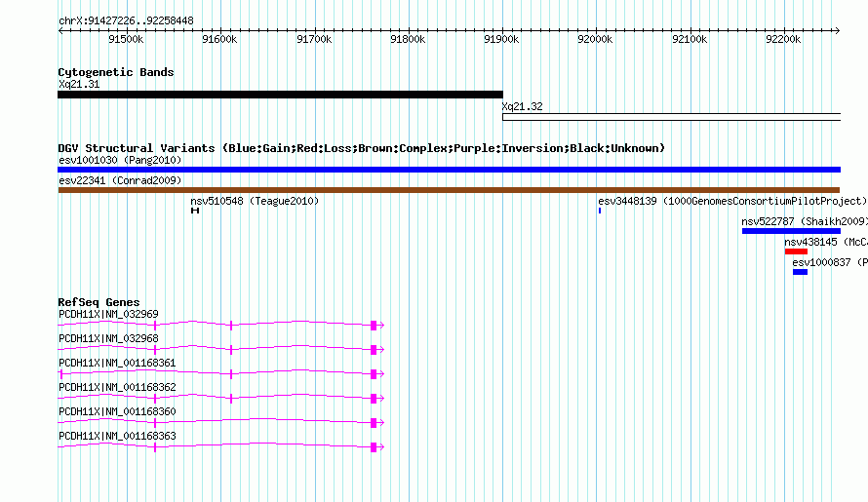The width and height of the screenshot is (868, 502).
Task: Click the nsv510548 (Teague2010) label
Action: pos(255,202)
